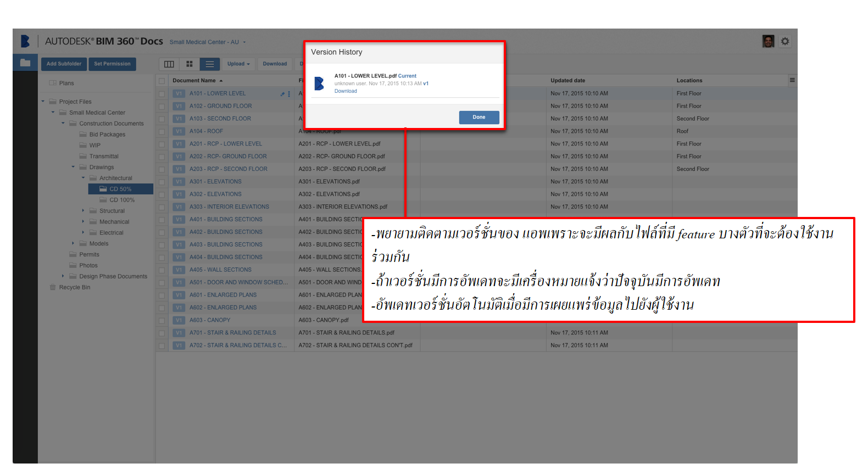Click edit pencil icon on A101 row

pyautogui.click(x=282, y=94)
